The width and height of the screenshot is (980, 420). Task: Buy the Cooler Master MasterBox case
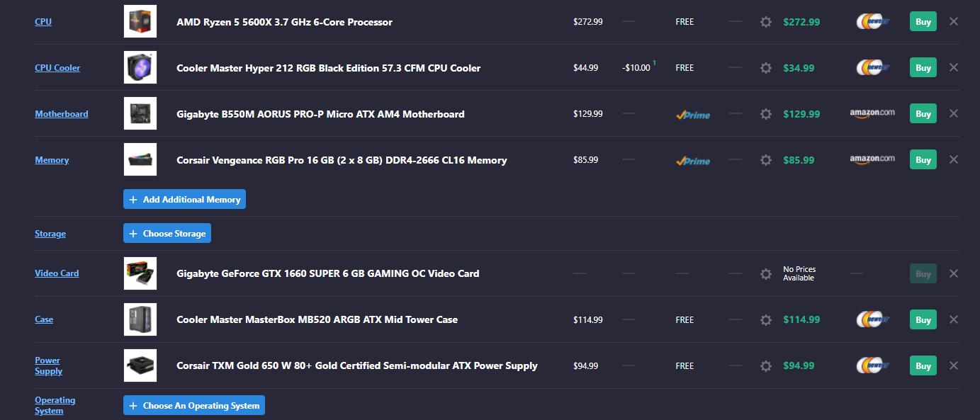tap(923, 319)
